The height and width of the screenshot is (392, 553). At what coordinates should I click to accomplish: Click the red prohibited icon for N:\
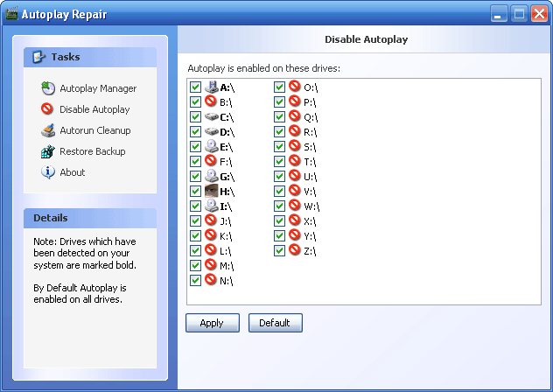(x=211, y=279)
